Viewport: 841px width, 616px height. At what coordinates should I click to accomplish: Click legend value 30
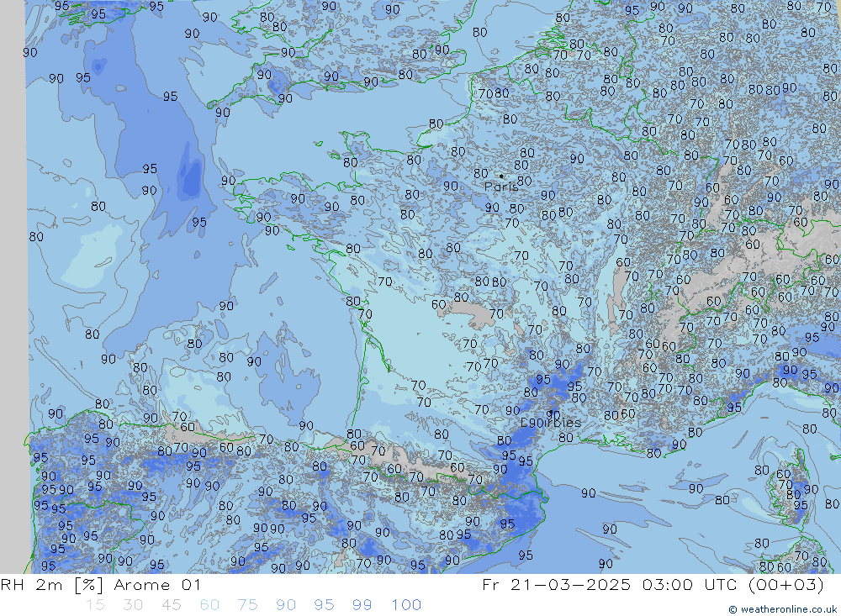point(133,605)
